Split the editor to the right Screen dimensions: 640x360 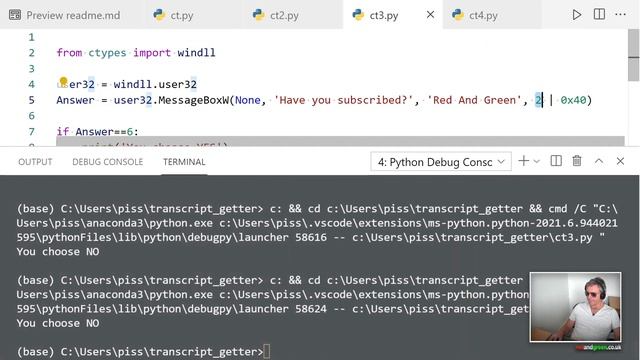pos(599,14)
